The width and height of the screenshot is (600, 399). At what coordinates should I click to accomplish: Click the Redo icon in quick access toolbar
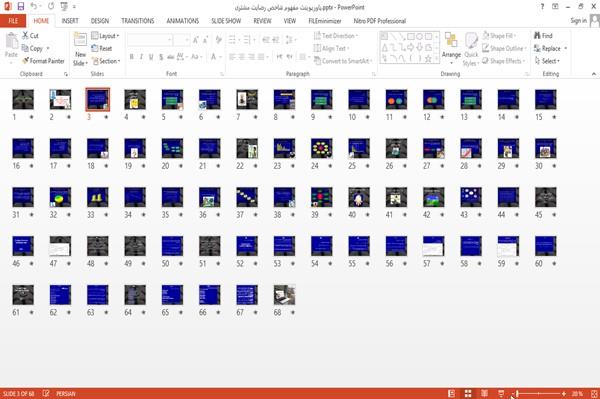(51, 6)
